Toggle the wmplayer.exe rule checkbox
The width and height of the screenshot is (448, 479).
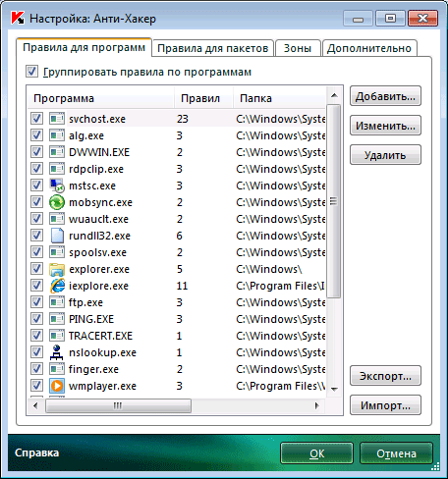(36, 385)
